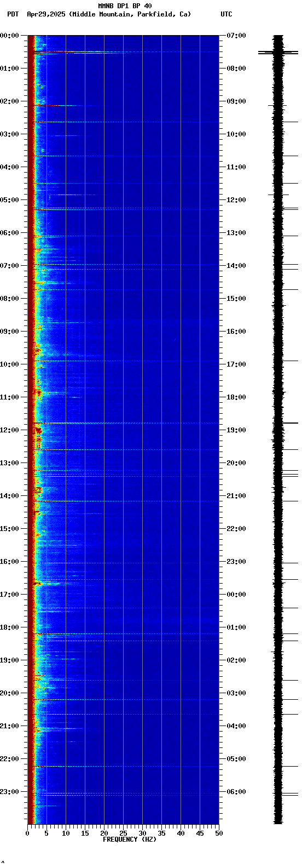
Task: Click the PDT axis label "21:00"
Action: point(9,726)
